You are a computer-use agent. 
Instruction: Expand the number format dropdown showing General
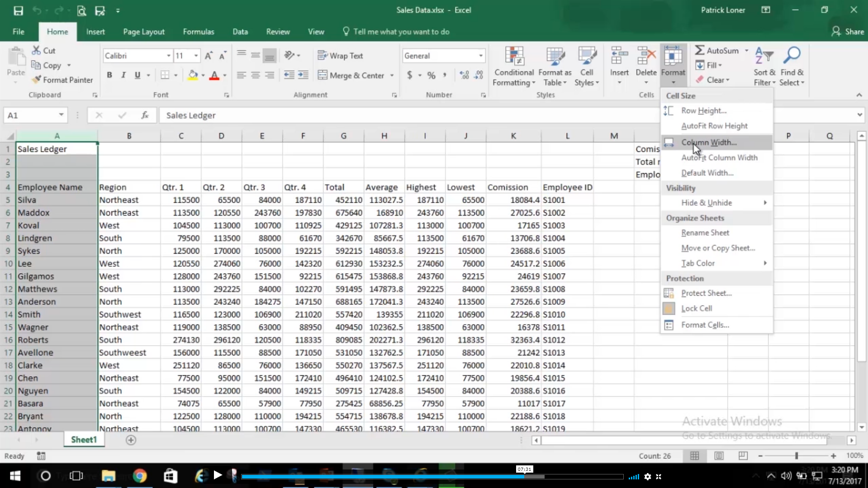pos(481,56)
